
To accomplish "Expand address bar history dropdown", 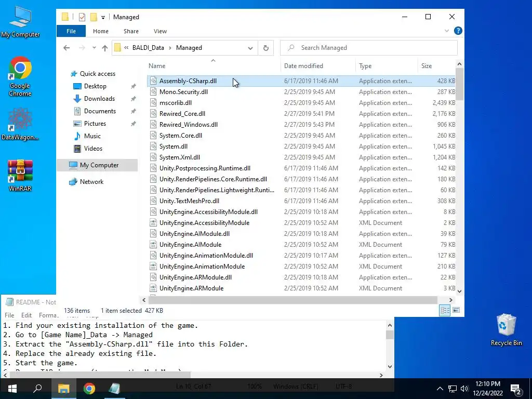I will (x=250, y=48).
